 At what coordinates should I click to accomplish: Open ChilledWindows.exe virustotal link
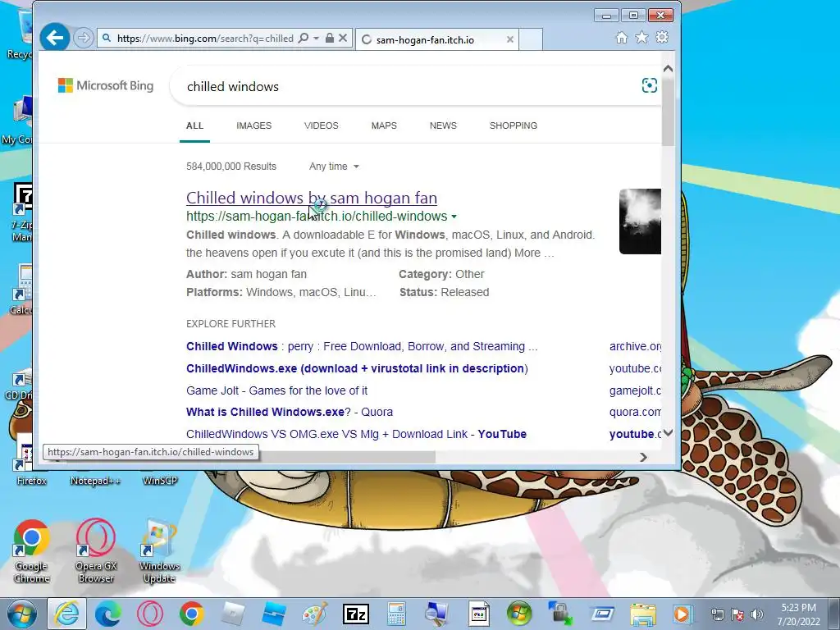357,368
